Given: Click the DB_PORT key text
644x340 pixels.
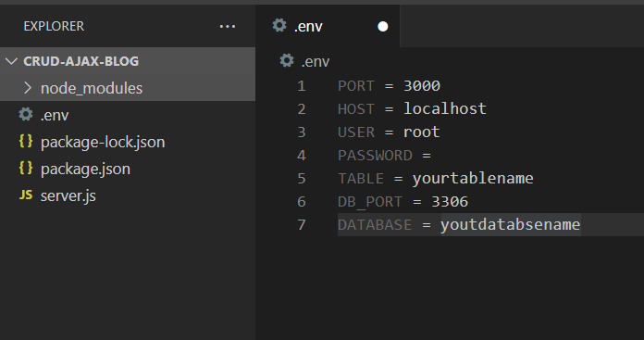Looking at the screenshot, I should (x=370, y=202).
